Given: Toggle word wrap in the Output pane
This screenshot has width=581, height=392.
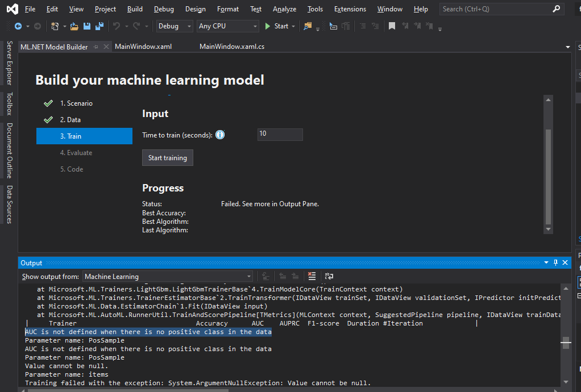Looking at the screenshot, I should (x=329, y=276).
